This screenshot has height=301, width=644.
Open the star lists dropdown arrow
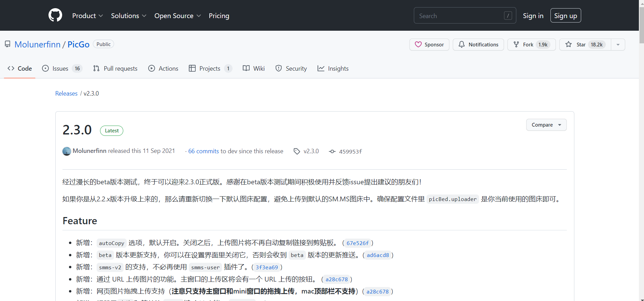coord(618,45)
